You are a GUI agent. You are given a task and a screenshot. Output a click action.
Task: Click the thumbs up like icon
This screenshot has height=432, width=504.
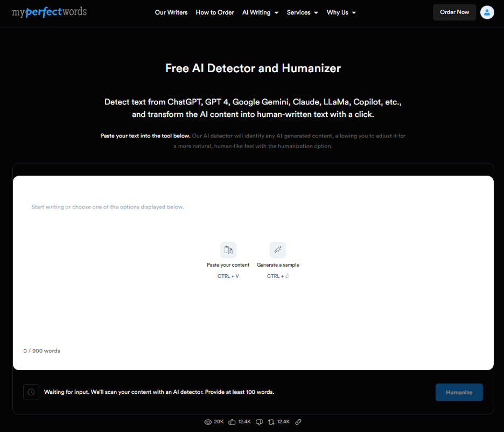tap(232, 422)
